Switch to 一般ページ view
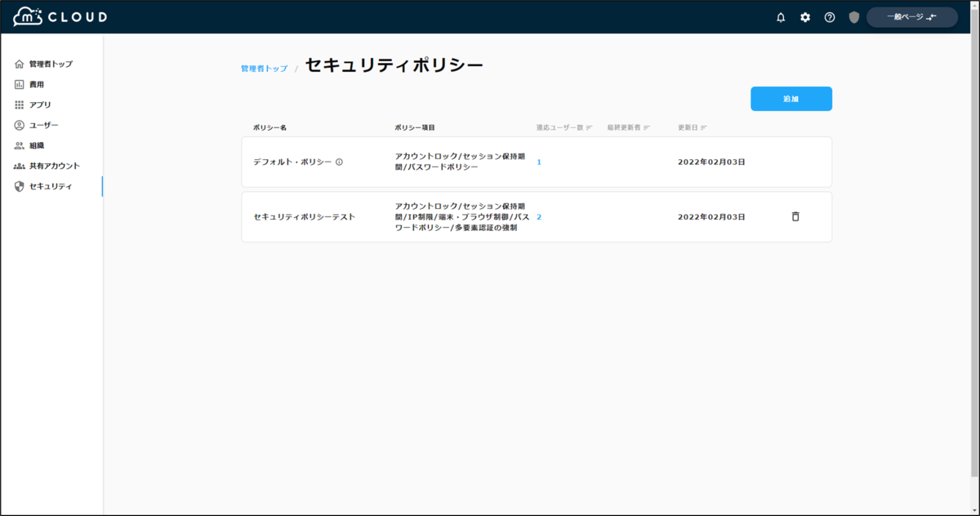The image size is (980, 516). (911, 16)
